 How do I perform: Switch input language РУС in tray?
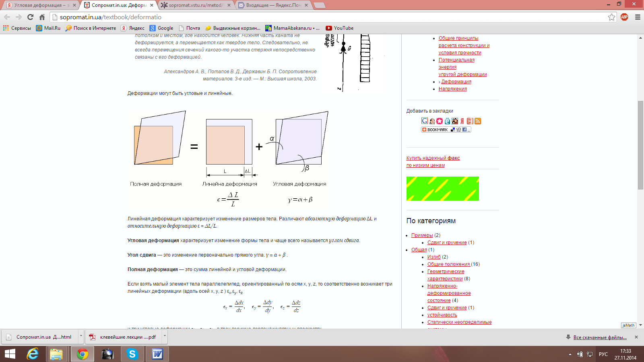[x=603, y=354]
